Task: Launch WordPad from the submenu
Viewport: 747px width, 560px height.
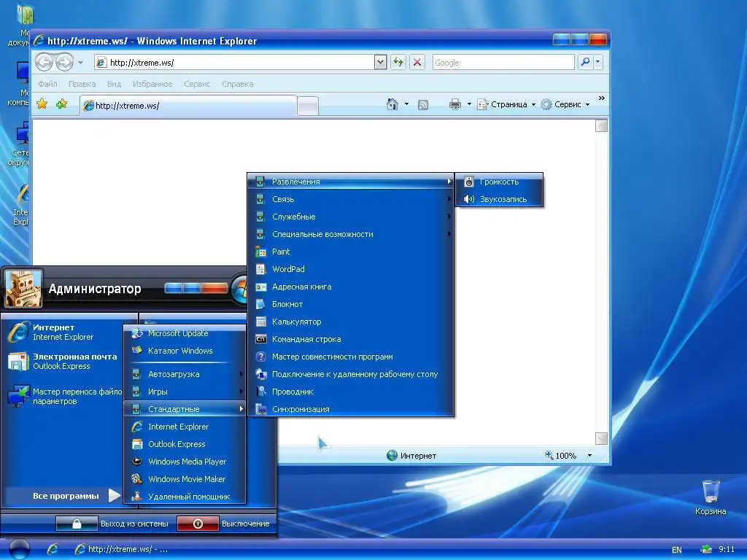Action: pyautogui.click(x=351, y=269)
